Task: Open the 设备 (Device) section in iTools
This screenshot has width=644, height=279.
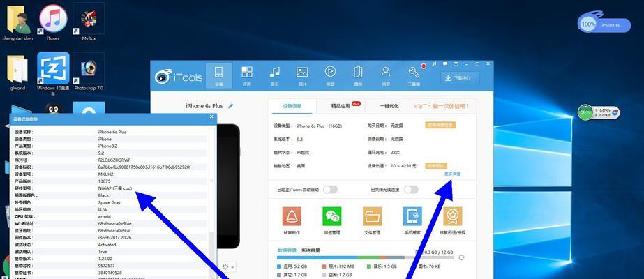Action: pyautogui.click(x=219, y=76)
